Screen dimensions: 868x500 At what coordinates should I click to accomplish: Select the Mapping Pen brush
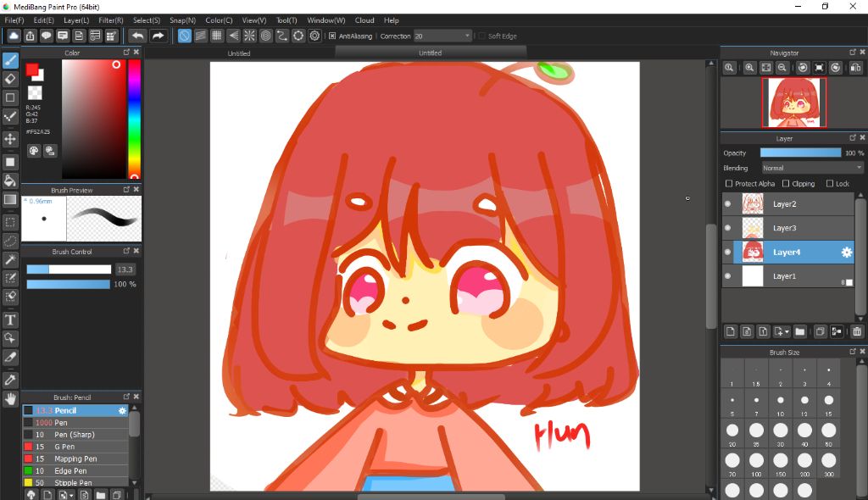click(x=75, y=459)
